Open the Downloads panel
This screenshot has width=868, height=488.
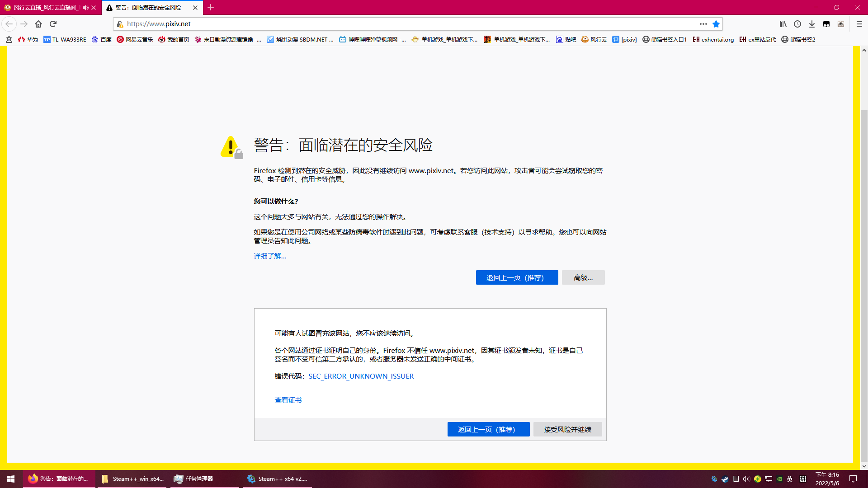click(812, 24)
